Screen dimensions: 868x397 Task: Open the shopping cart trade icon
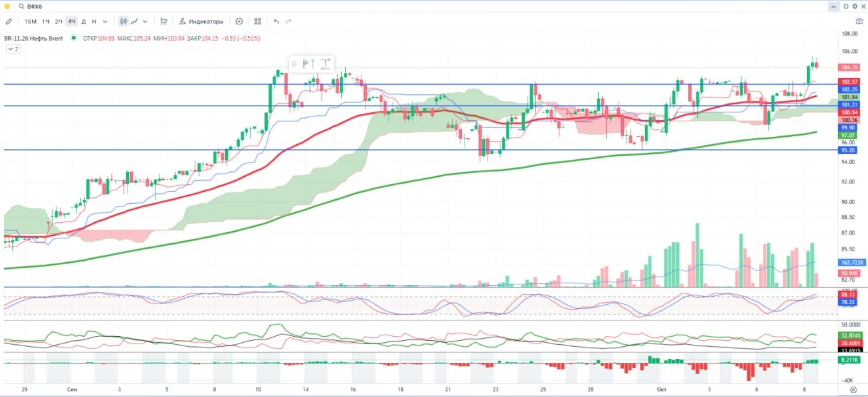click(x=163, y=21)
